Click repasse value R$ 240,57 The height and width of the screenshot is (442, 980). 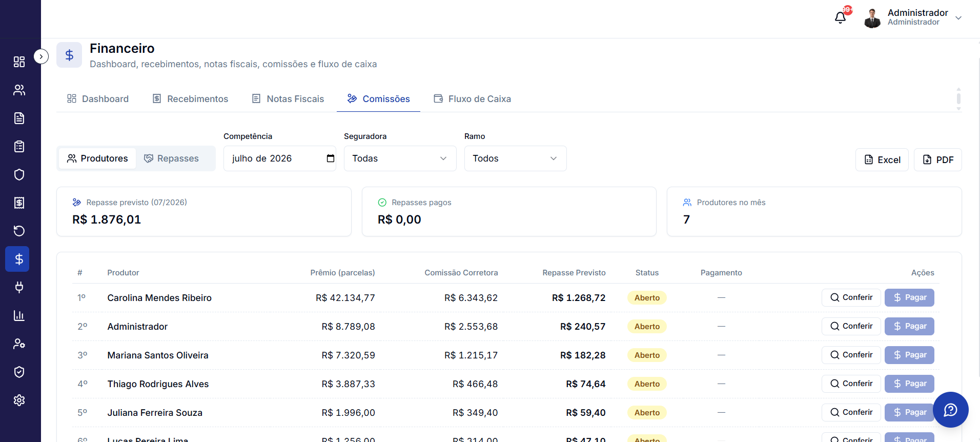pyautogui.click(x=583, y=327)
